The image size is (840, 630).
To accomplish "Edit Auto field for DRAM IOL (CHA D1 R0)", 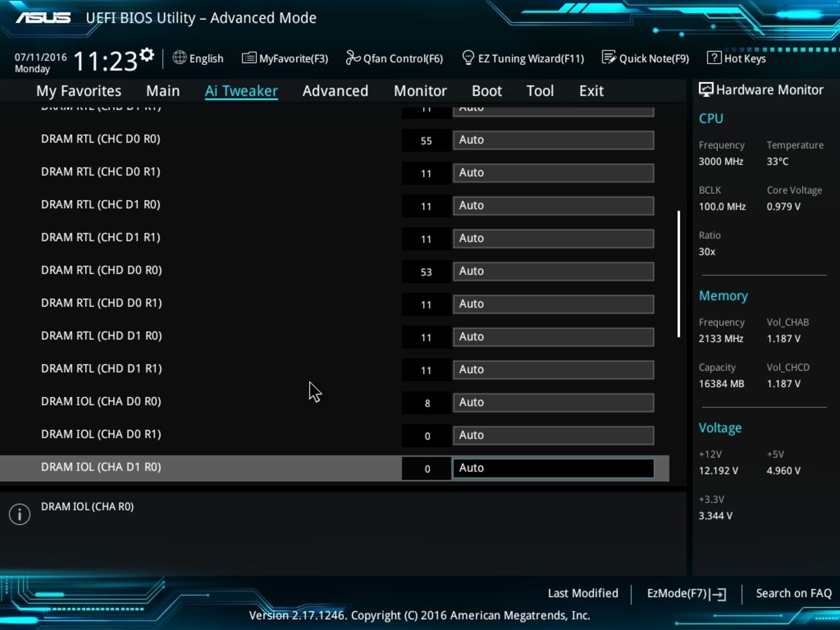I will point(553,468).
